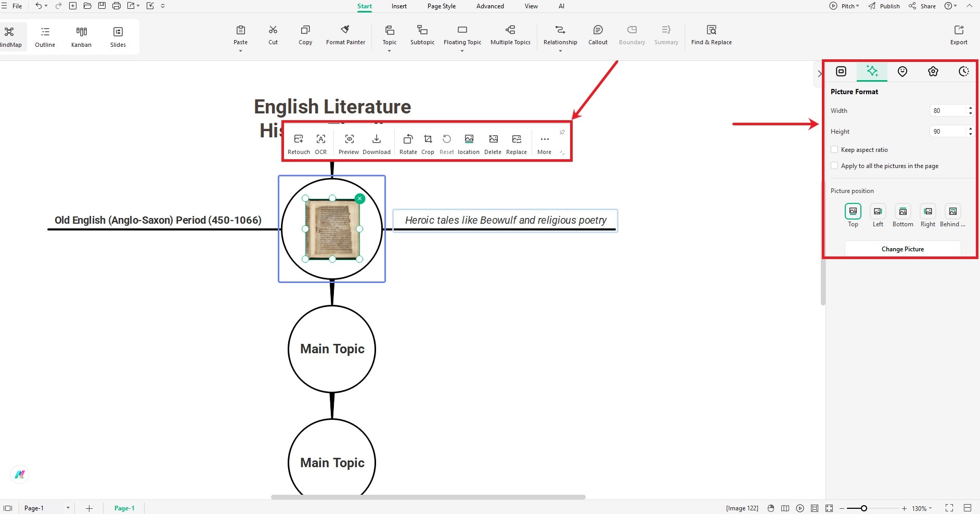The height and width of the screenshot is (514, 980).
Task: Open the Page-1 page selector dropdown
Action: pyautogui.click(x=68, y=508)
